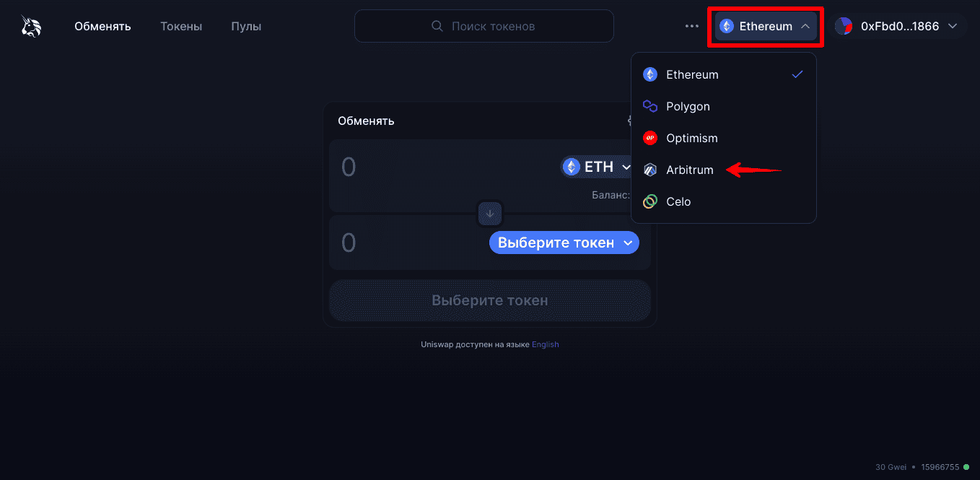This screenshot has height=480, width=980.
Task: Open the blue Выберите токен dropdown
Action: (x=564, y=243)
